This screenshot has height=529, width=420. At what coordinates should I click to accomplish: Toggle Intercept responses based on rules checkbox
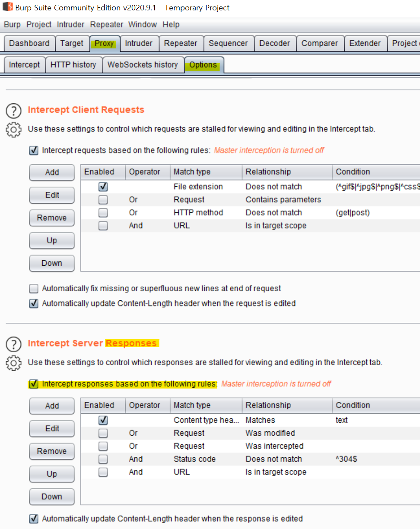pos(34,384)
